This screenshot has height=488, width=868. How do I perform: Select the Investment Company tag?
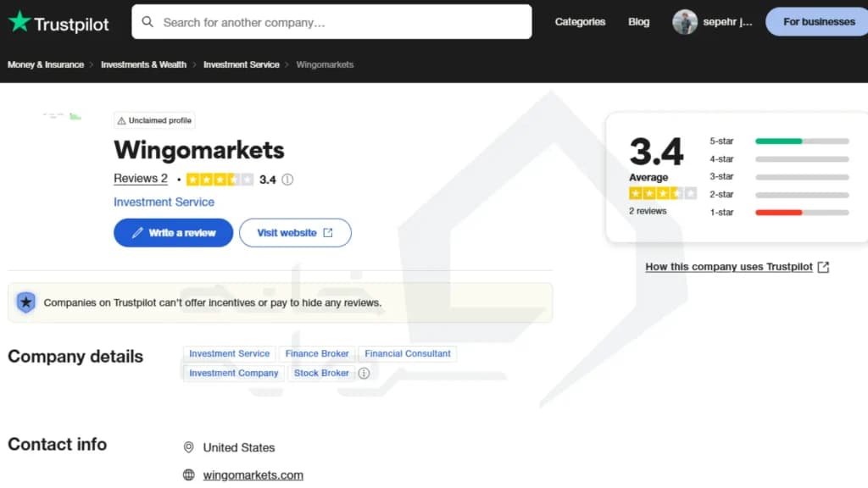(x=234, y=373)
